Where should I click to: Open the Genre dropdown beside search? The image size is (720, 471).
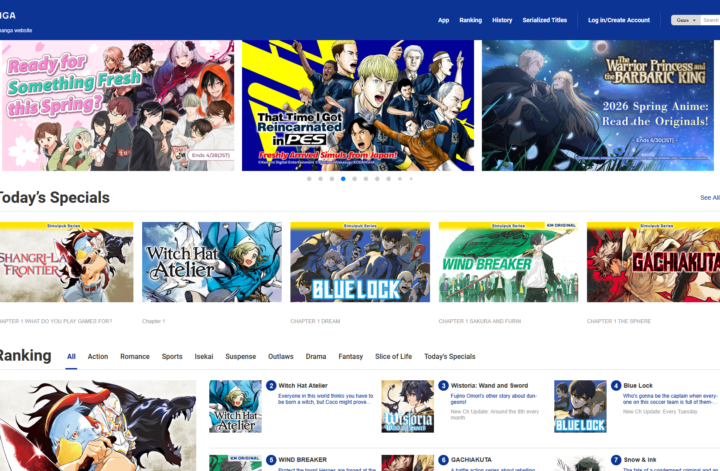point(685,20)
